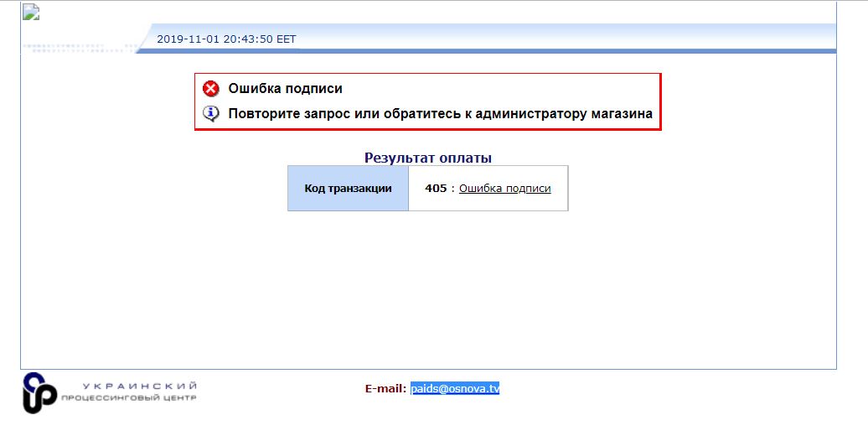Click the blue header bar right of timestamp
This screenshot has height=441, width=868.
[x=570, y=39]
